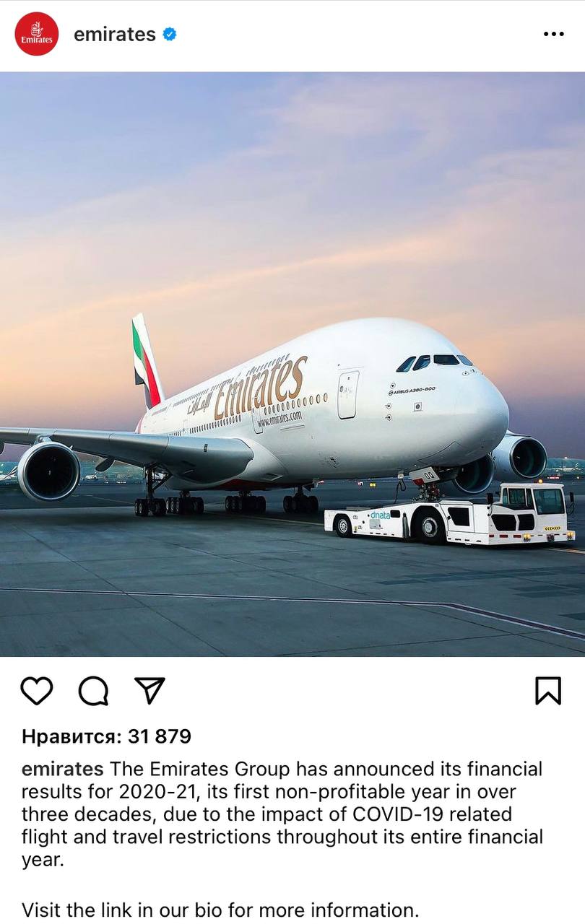
Task: Click 'Visit the link in our bio' text
Action: [220, 910]
